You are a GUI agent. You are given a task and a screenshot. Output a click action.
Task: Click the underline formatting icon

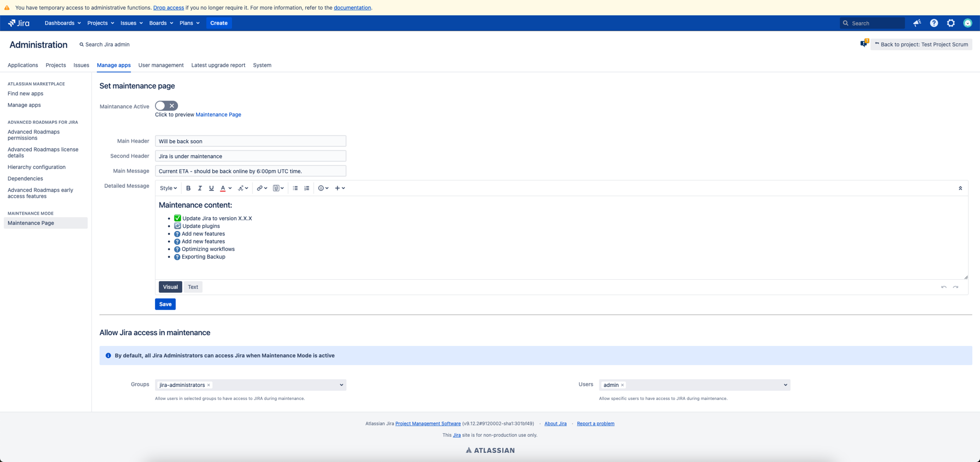coord(211,188)
